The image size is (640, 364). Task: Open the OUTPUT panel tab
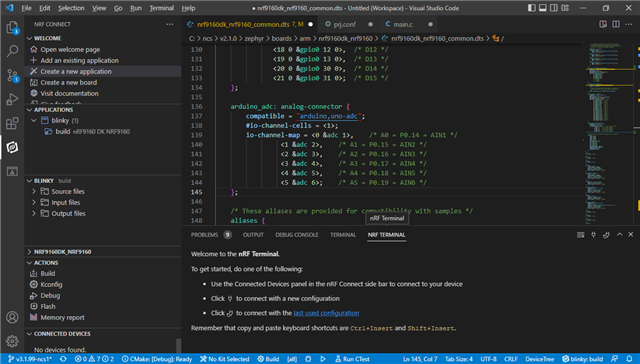(253, 235)
